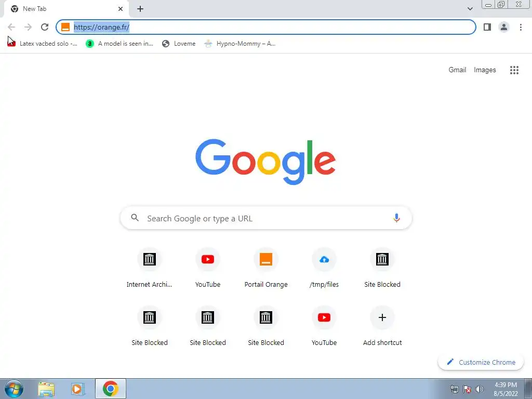Open the Loveme bookmark

[x=179, y=44]
